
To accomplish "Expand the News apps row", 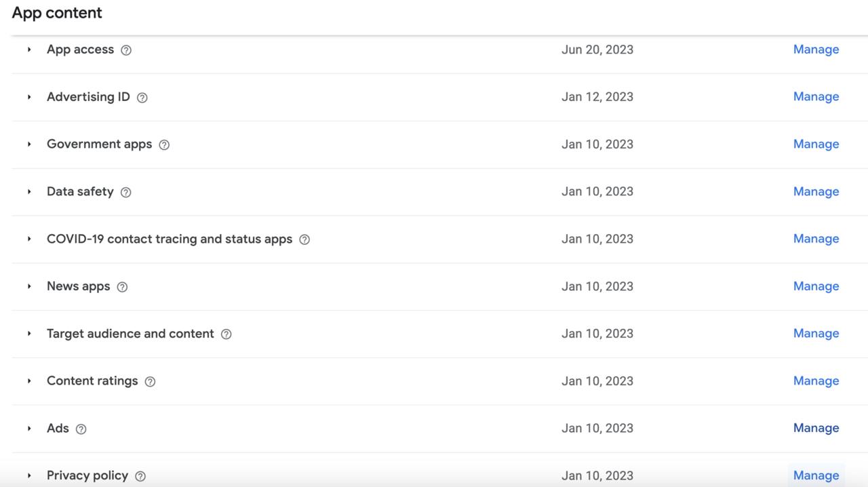I will (x=29, y=286).
